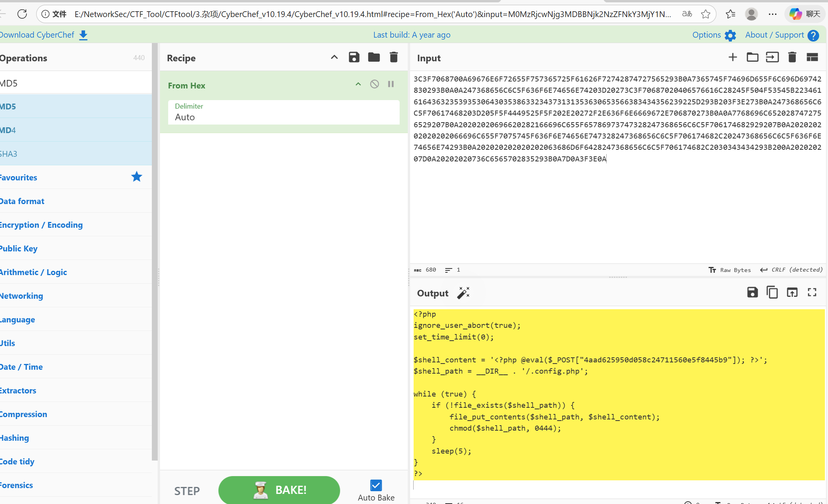Disable the From Hex operation
The width and height of the screenshot is (828, 504).
(x=374, y=84)
